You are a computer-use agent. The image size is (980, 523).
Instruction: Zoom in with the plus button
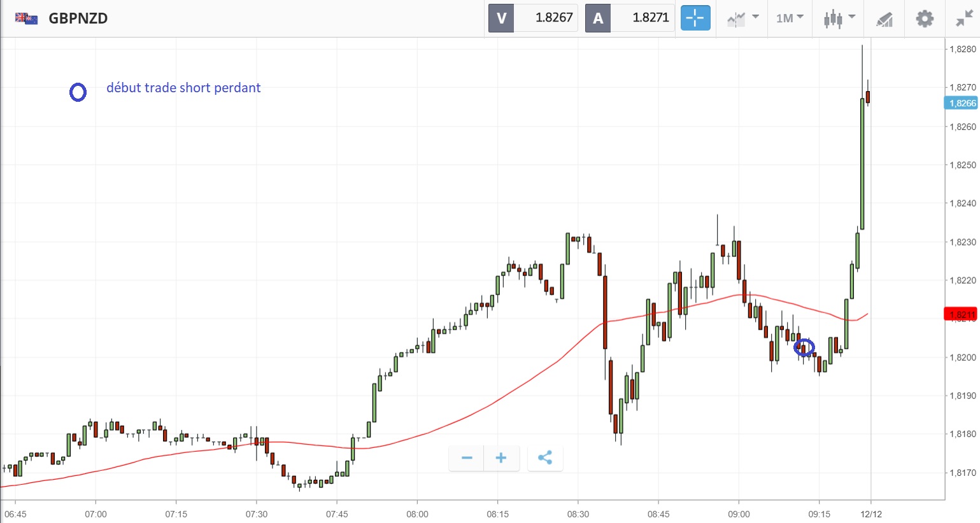pyautogui.click(x=501, y=457)
